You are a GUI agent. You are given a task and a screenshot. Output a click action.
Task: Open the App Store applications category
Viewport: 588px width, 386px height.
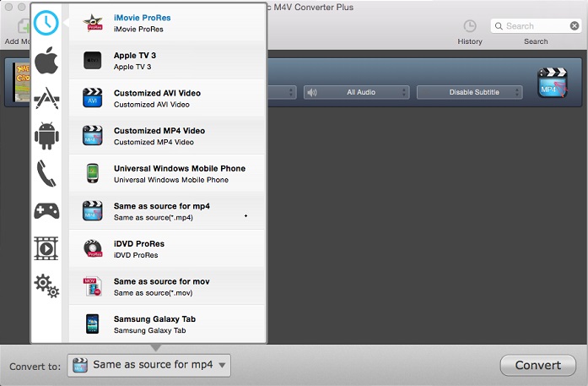(x=46, y=98)
